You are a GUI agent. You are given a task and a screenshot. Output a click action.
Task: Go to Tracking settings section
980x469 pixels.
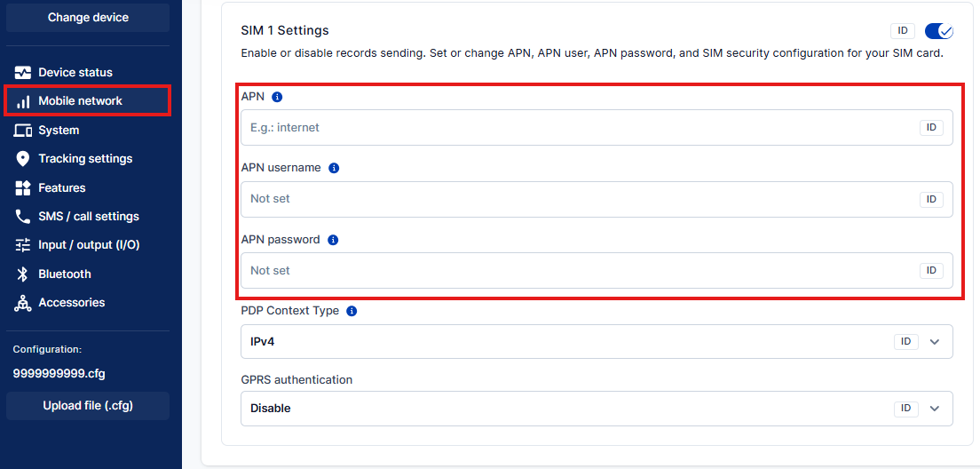pos(85,159)
